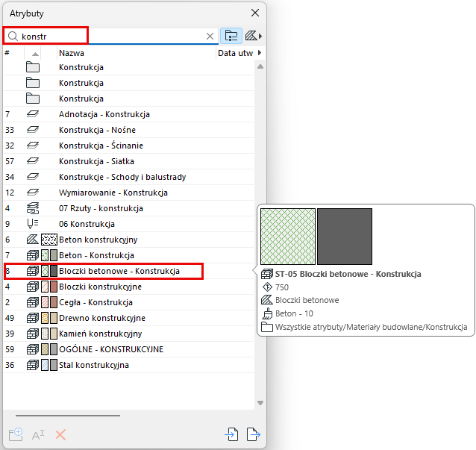
Task: Sort by the Data utw column header
Action: pyautogui.click(x=236, y=53)
